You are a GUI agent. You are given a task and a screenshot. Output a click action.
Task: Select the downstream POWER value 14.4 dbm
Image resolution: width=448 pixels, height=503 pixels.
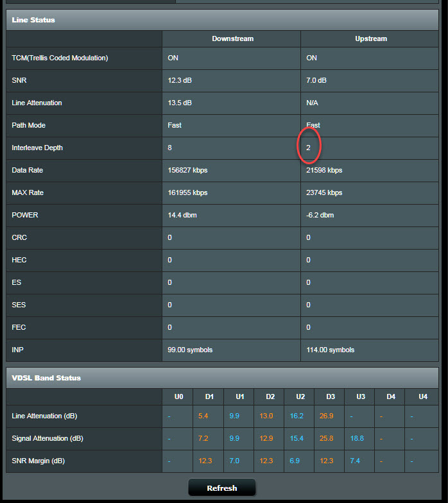click(x=182, y=216)
